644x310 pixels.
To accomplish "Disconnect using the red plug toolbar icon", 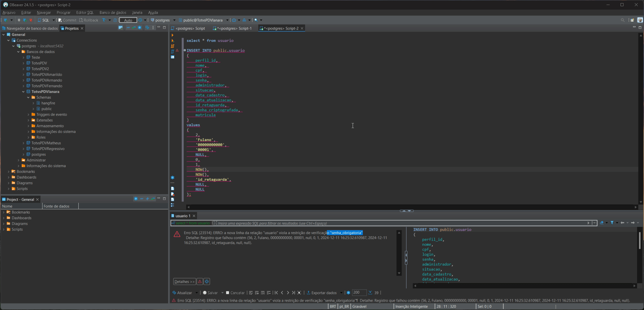I will [x=31, y=20].
